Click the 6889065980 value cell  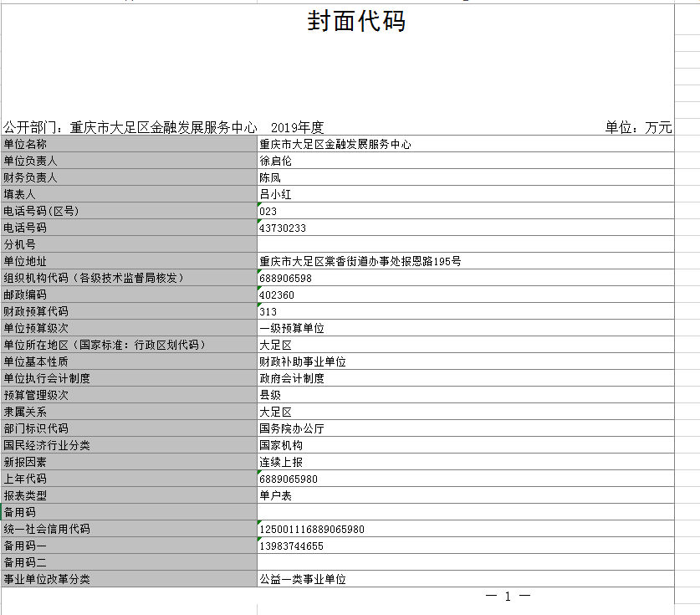click(466, 479)
